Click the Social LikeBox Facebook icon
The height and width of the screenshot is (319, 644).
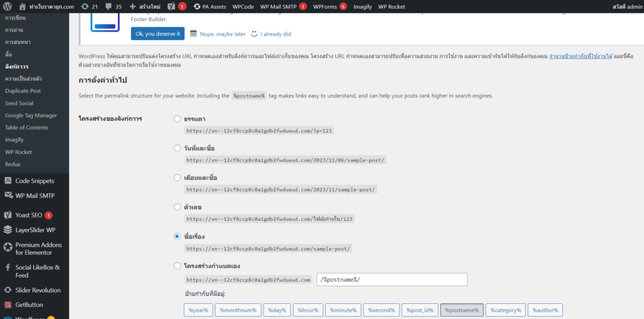click(8, 267)
